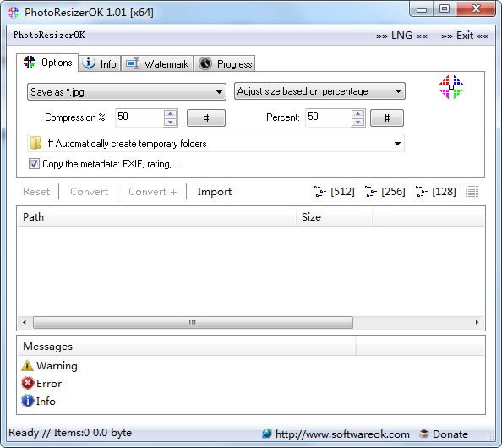Click the grid view icon beside [128]

472,192
